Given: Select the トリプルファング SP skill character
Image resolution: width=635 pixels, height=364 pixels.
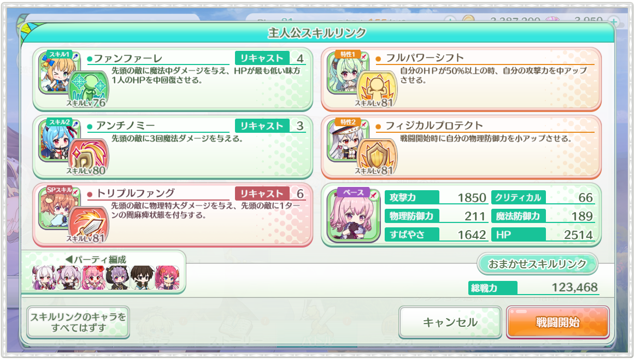Looking at the screenshot, I should point(58,208).
